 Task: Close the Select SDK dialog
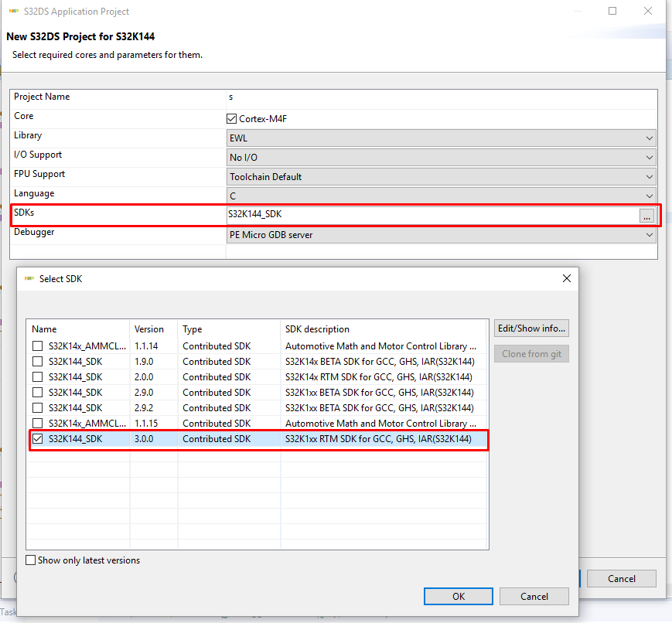pos(567,278)
